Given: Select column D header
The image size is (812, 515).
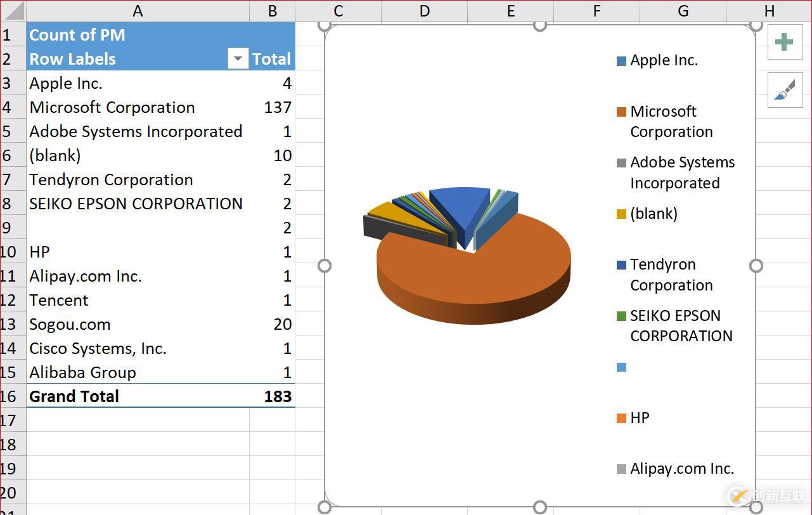Looking at the screenshot, I should pyautogui.click(x=424, y=11).
